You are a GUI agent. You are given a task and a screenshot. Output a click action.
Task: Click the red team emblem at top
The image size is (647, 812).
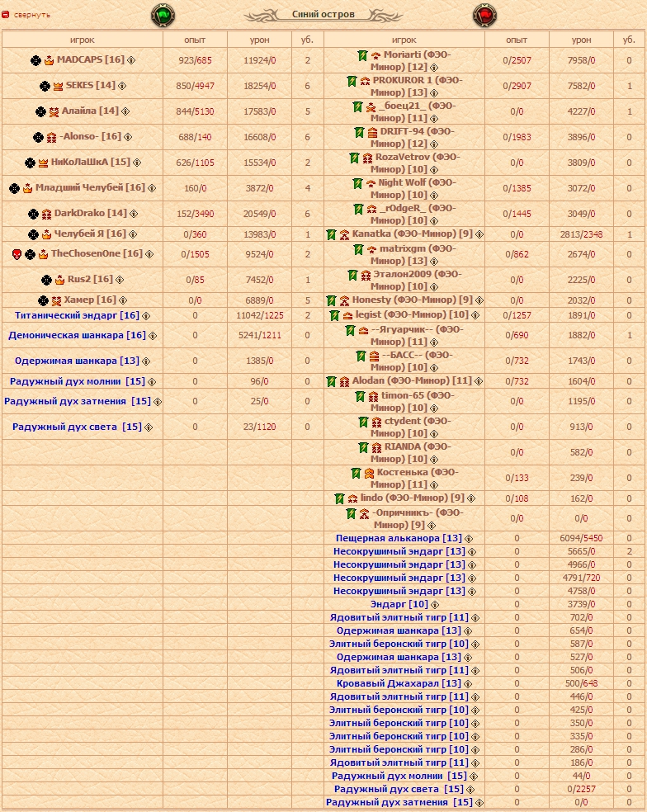pos(485,15)
